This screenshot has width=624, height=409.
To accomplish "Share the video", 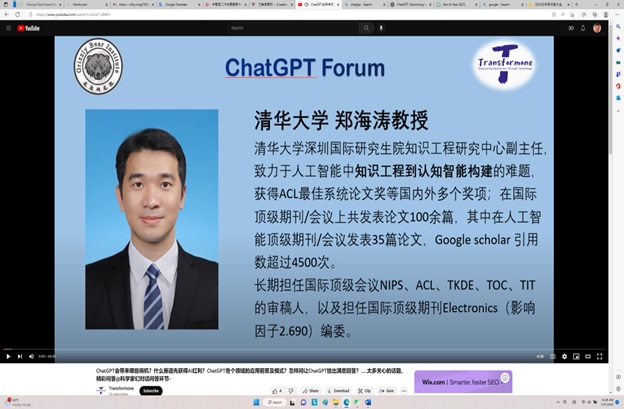I will pos(310,391).
